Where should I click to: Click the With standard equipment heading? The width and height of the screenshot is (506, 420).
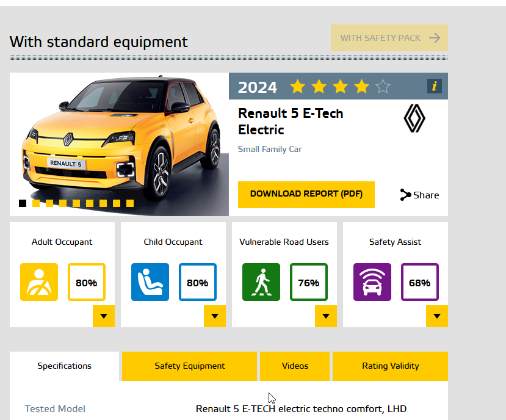98,42
